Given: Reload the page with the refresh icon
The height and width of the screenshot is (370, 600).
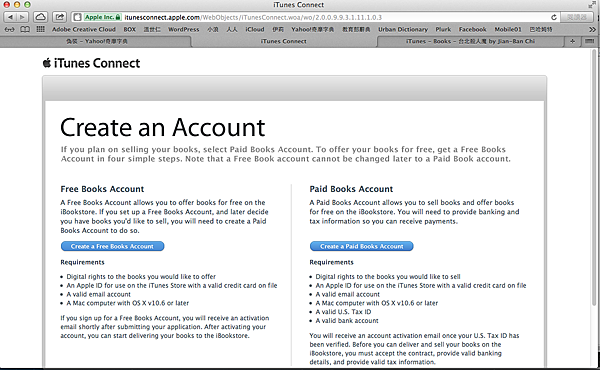Looking at the screenshot, I should (x=553, y=17).
